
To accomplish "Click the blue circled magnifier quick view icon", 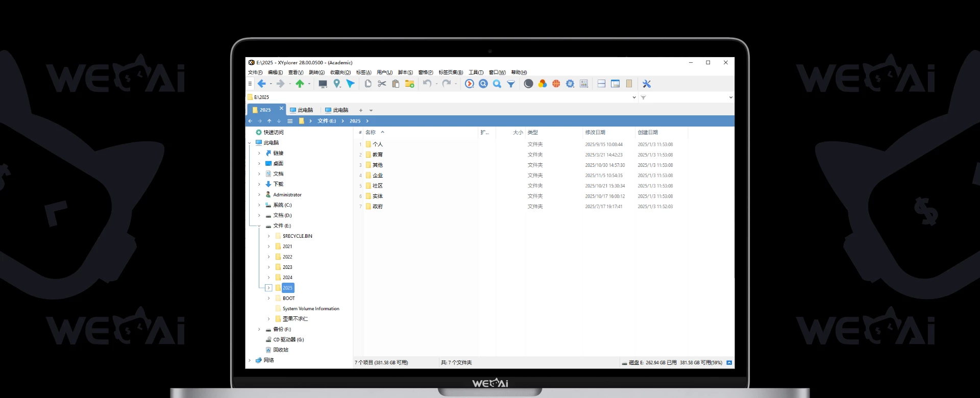I will tap(483, 84).
